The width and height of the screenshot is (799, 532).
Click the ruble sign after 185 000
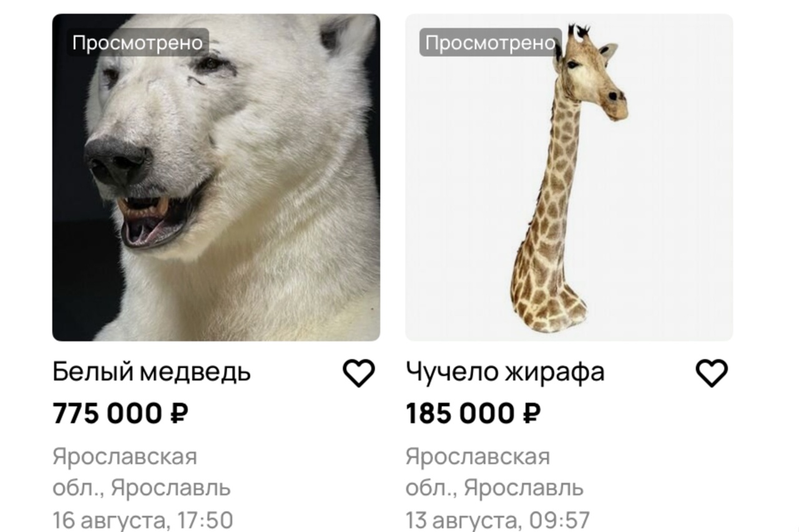point(531,414)
